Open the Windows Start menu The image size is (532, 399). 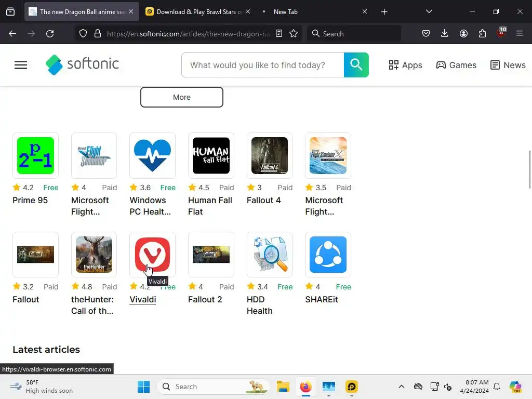(x=143, y=387)
